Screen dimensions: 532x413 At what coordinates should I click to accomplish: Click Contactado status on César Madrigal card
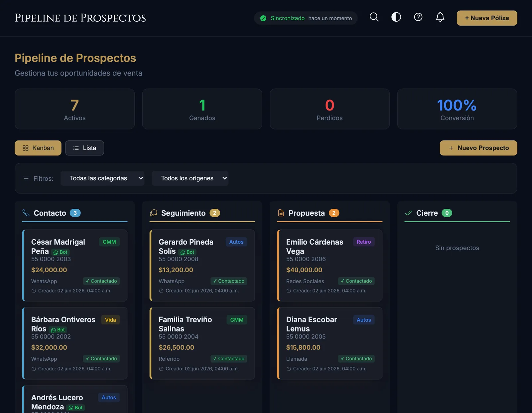[x=101, y=281]
